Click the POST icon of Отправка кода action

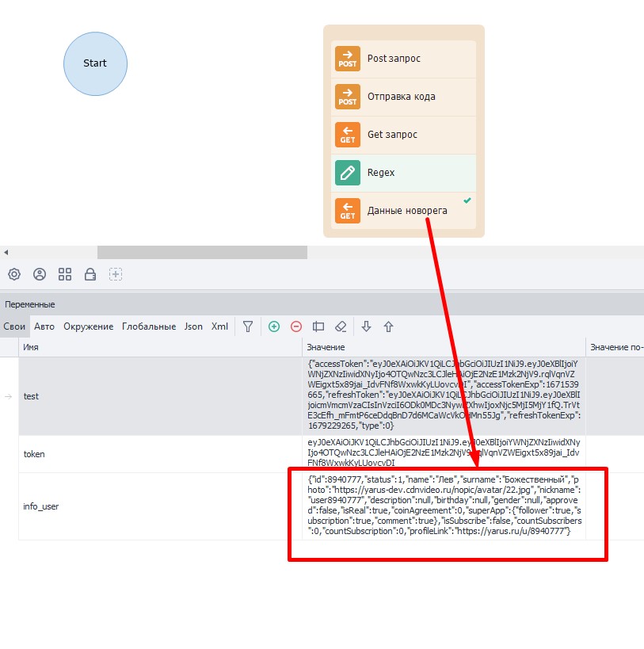click(x=348, y=97)
